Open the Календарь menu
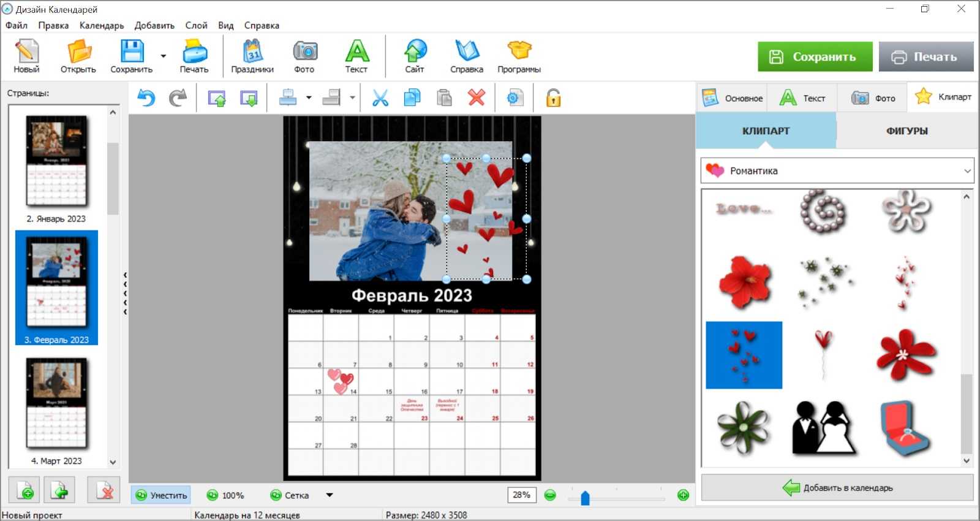Screen dimensions: 980x521 (x=102, y=25)
